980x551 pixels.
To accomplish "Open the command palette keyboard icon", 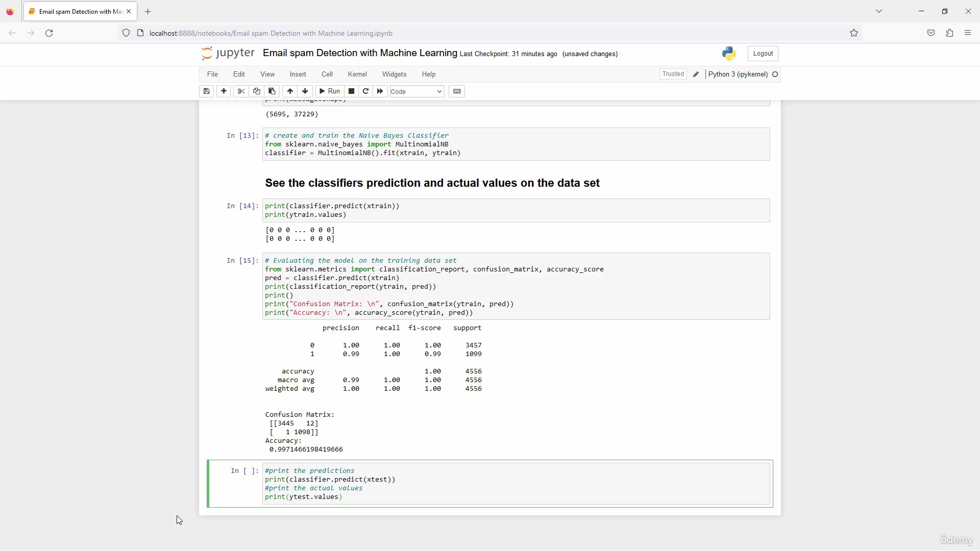I will pyautogui.click(x=457, y=91).
